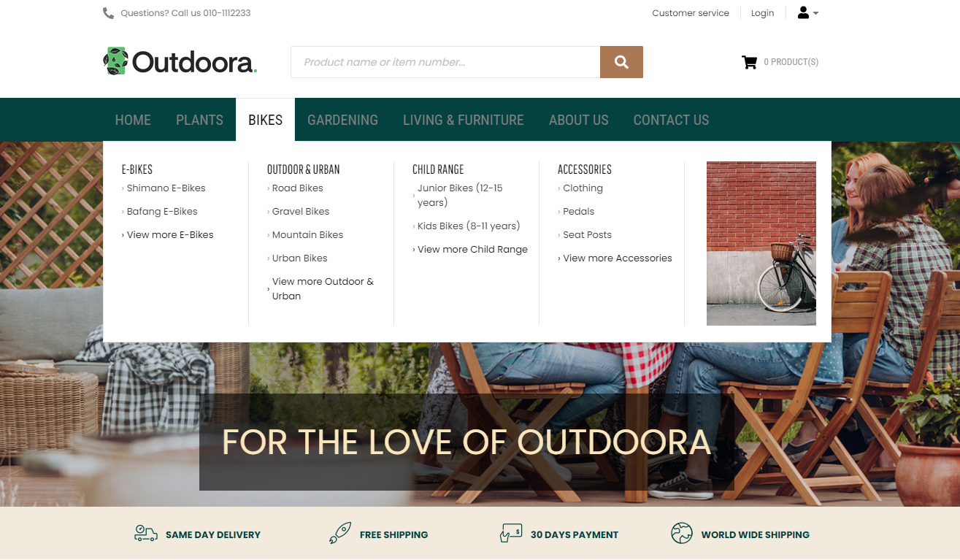Open Bafang E-Bikes
Viewport: 960px width, 560px height.
click(x=162, y=211)
